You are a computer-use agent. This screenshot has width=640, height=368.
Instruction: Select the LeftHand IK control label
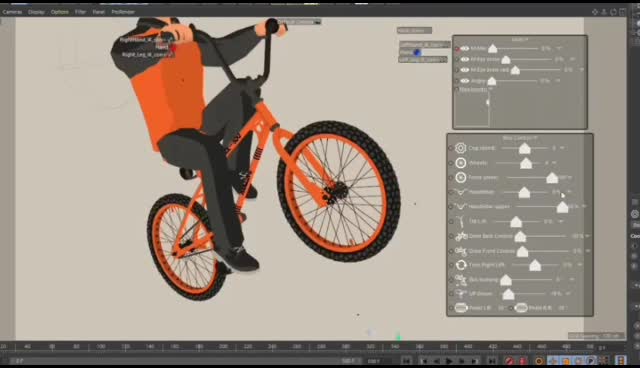[424, 44]
